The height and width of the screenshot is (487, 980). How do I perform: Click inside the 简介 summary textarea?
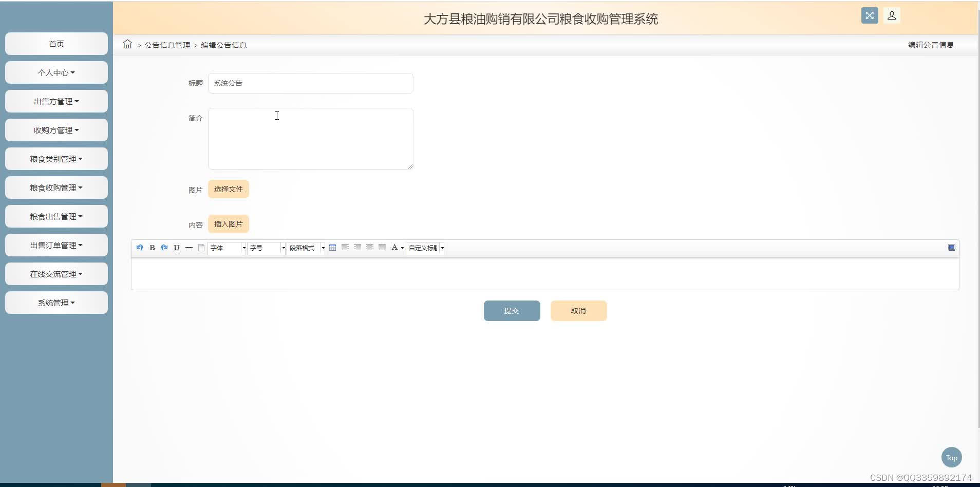(311, 139)
